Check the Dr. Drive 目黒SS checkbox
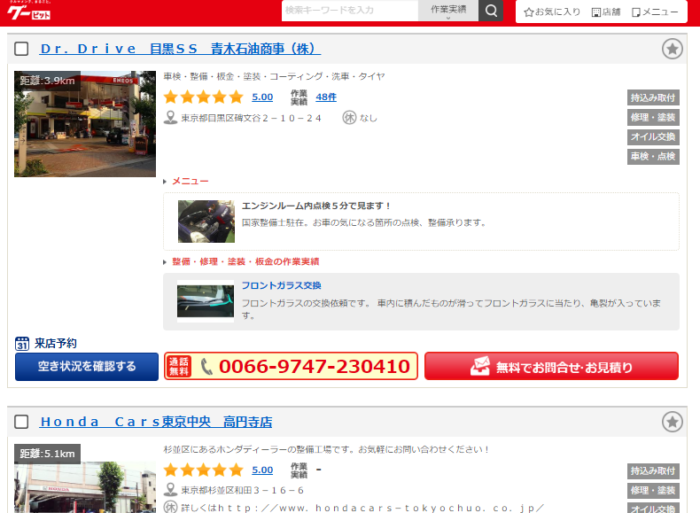The width and height of the screenshot is (700, 513). pos(21,49)
